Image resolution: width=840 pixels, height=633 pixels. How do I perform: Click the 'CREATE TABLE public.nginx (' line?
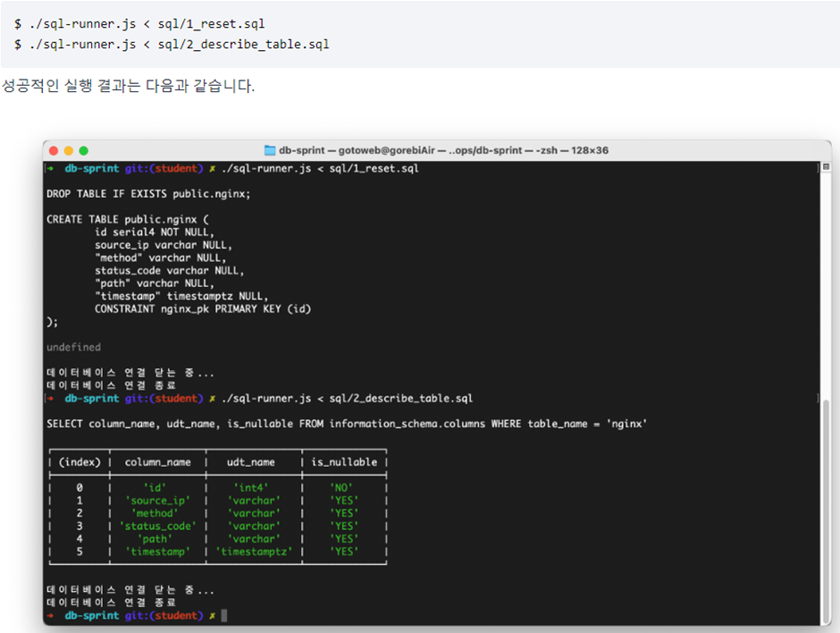tap(128, 219)
